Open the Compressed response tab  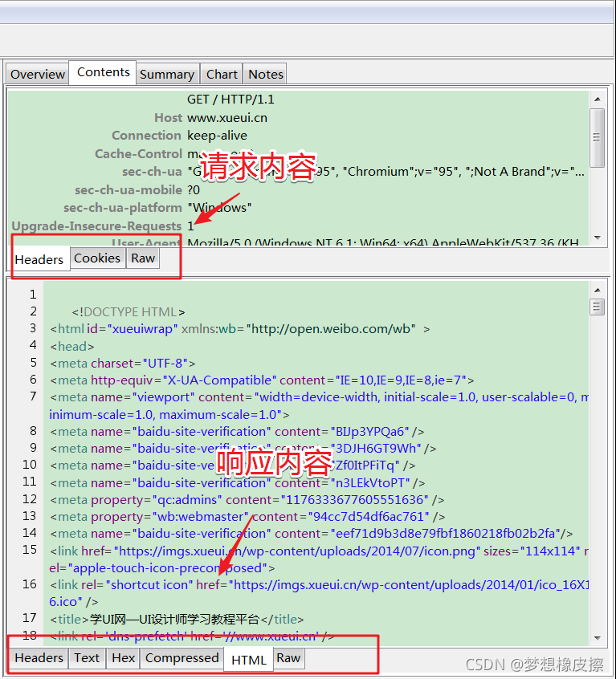pyautogui.click(x=182, y=658)
